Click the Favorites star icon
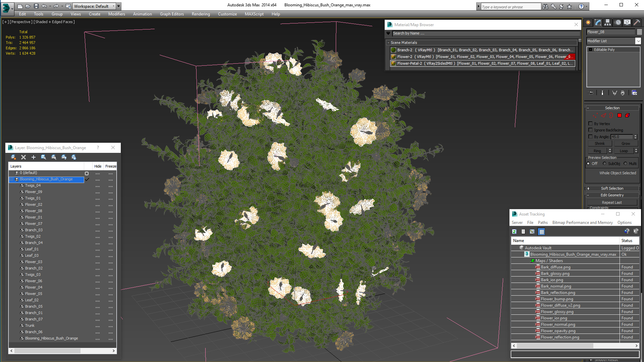Screen dimensions: 644x362 [570, 6]
